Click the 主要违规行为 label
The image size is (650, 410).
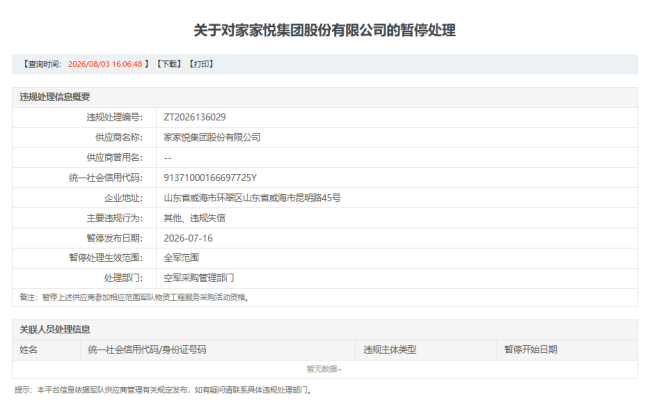click(x=114, y=218)
